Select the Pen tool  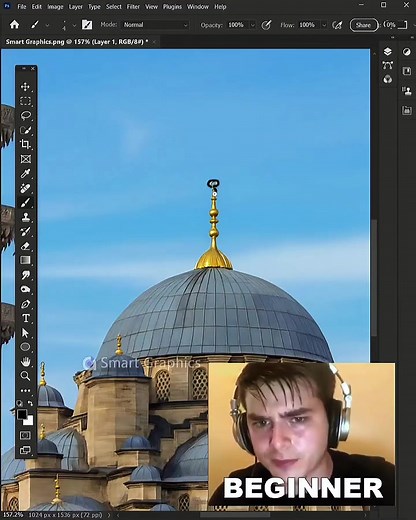pos(25,304)
